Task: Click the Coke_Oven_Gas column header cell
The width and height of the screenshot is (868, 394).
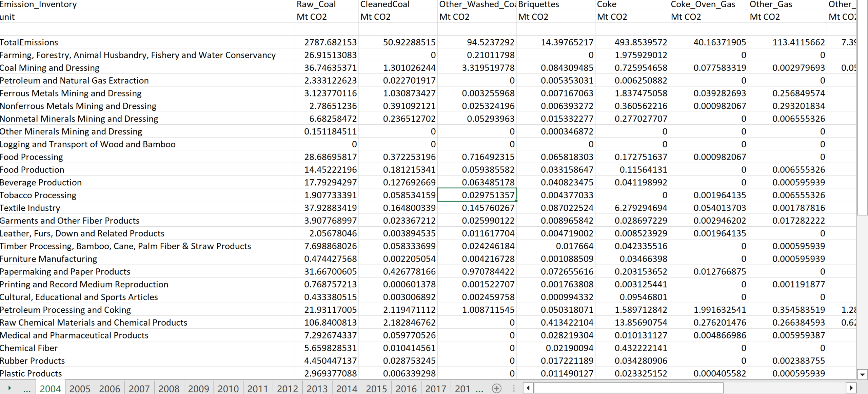Action: coord(708,4)
